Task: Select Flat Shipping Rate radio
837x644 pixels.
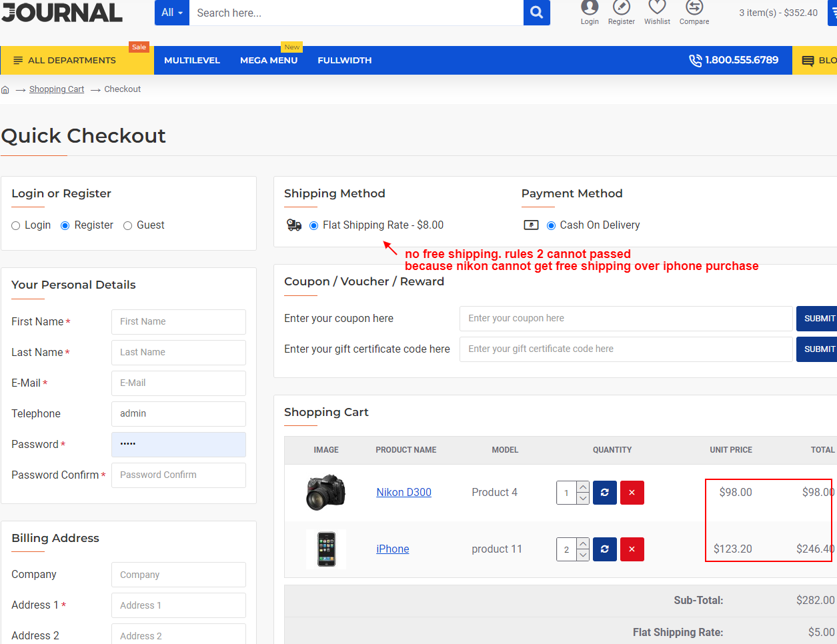Action: click(x=314, y=226)
